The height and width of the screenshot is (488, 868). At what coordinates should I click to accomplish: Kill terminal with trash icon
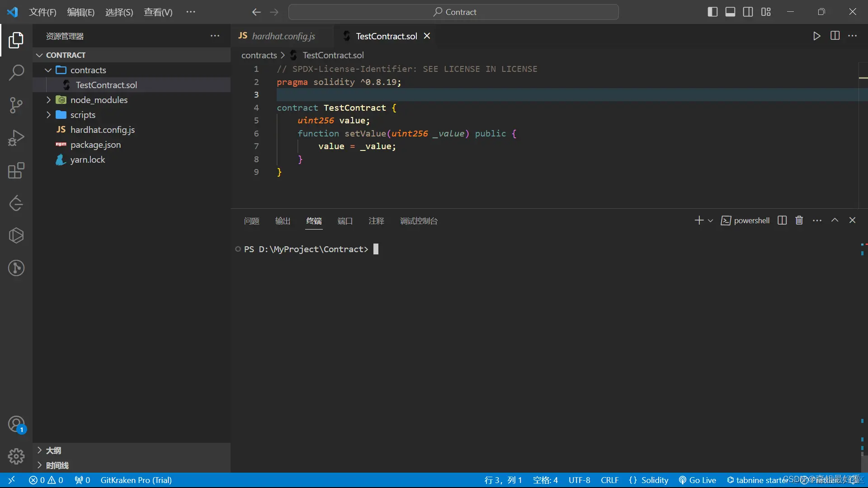[799, 221]
